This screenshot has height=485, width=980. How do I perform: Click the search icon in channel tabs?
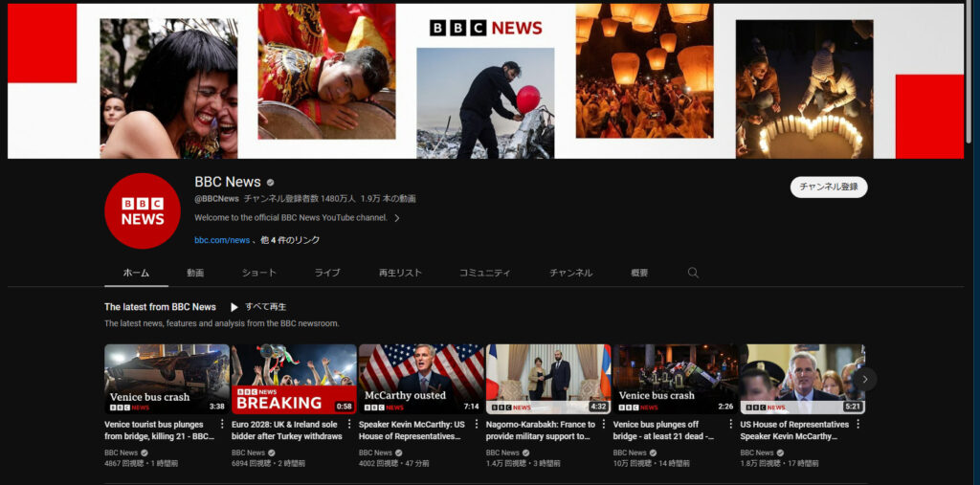(694, 273)
